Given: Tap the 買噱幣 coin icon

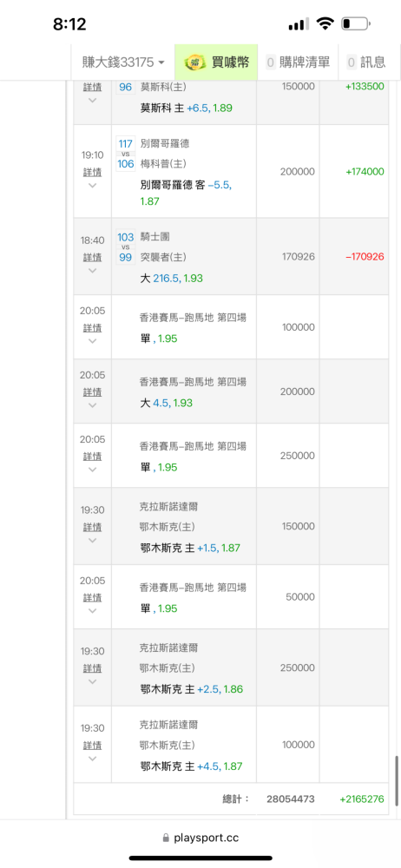Looking at the screenshot, I should [195, 62].
